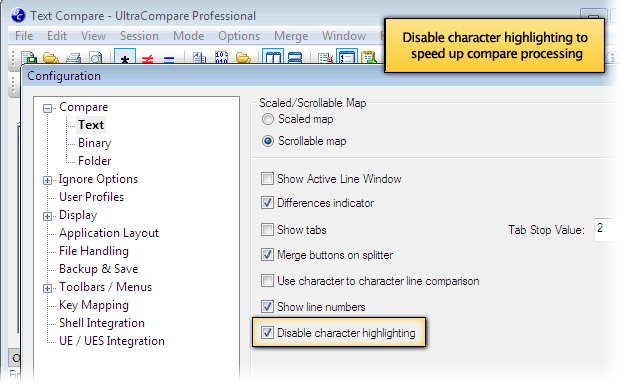This screenshot has height=388, width=625.
Task: Expand the Ignore Options tree node
Action: 47,180
